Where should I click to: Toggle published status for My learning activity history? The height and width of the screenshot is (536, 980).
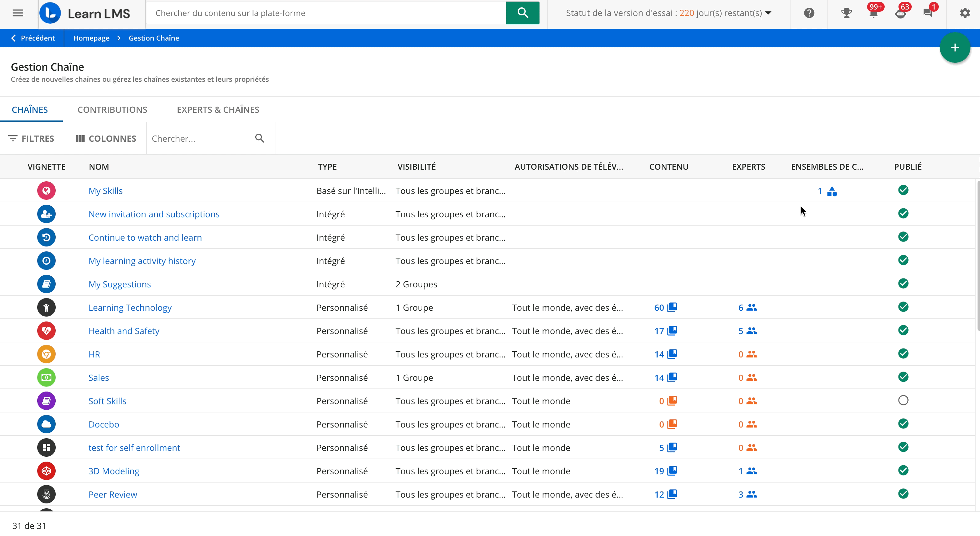pyautogui.click(x=903, y=260)
